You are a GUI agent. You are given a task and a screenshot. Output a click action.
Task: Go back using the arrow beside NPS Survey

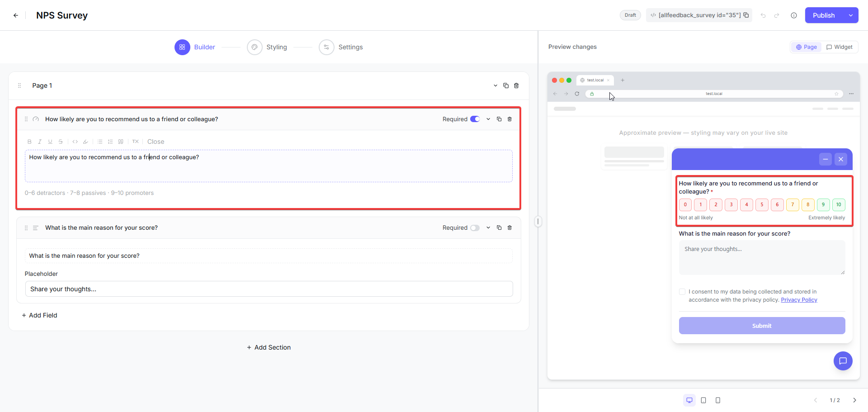click(16, 15)
